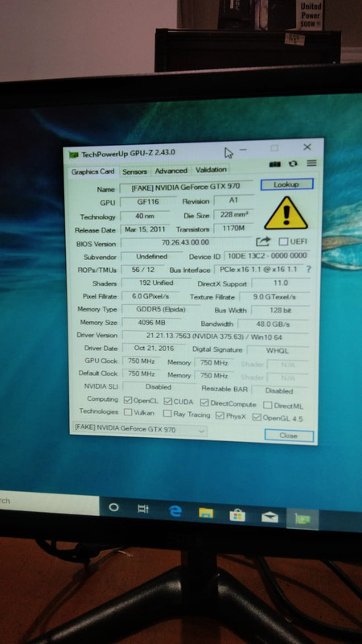Click the BIOS export share icon

pos(263,242)
